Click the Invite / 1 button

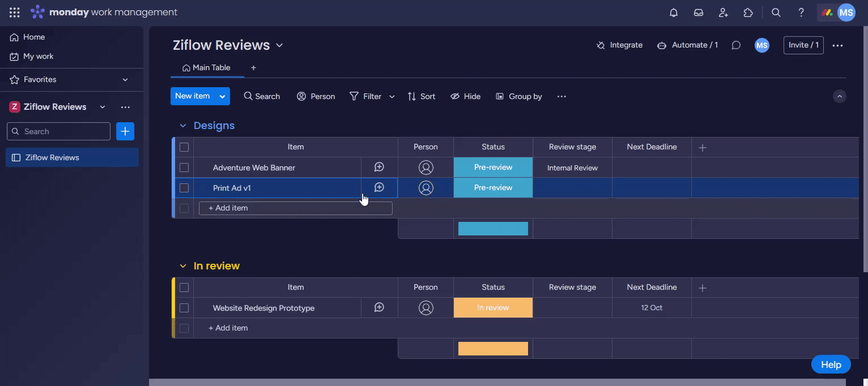click(x=803, y=45)
